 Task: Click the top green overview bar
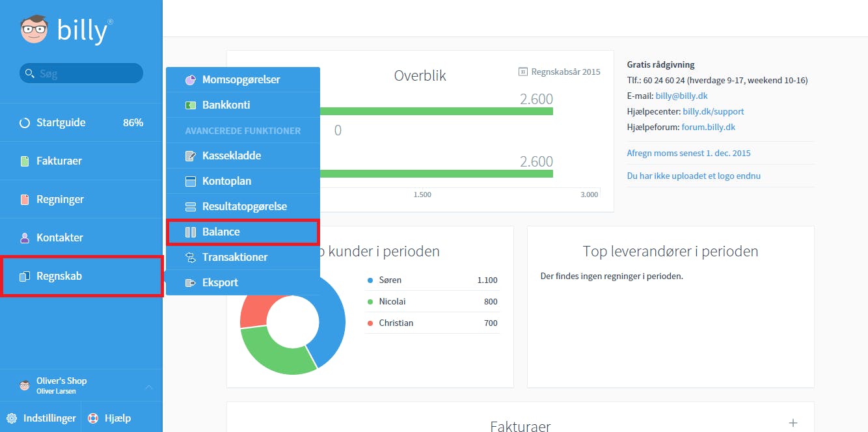(436, 111)
